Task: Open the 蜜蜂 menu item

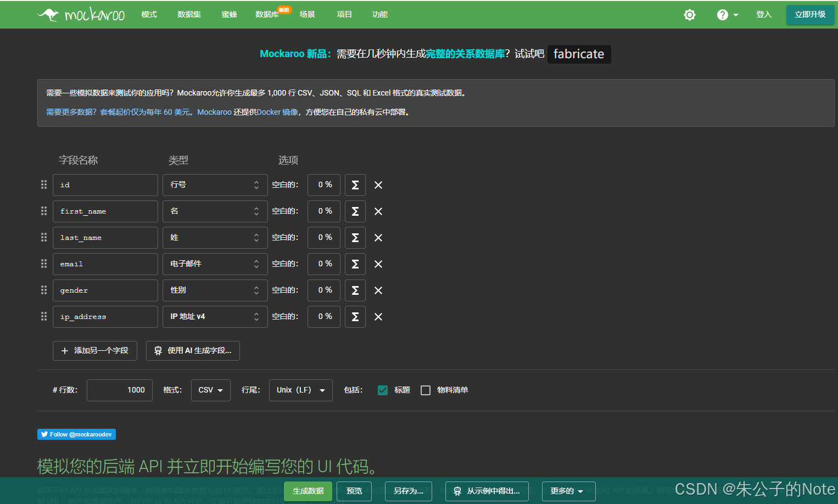Action: [x=229, y=14]
